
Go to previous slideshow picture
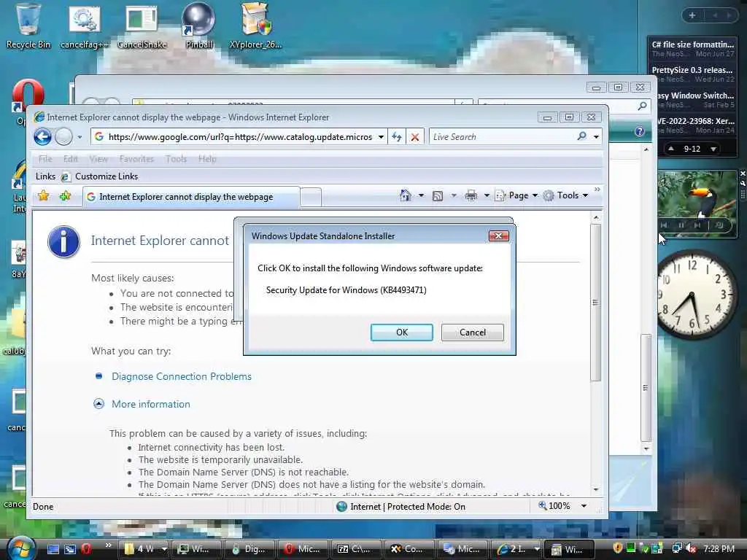pyautogui.click(x=664, y=225)
